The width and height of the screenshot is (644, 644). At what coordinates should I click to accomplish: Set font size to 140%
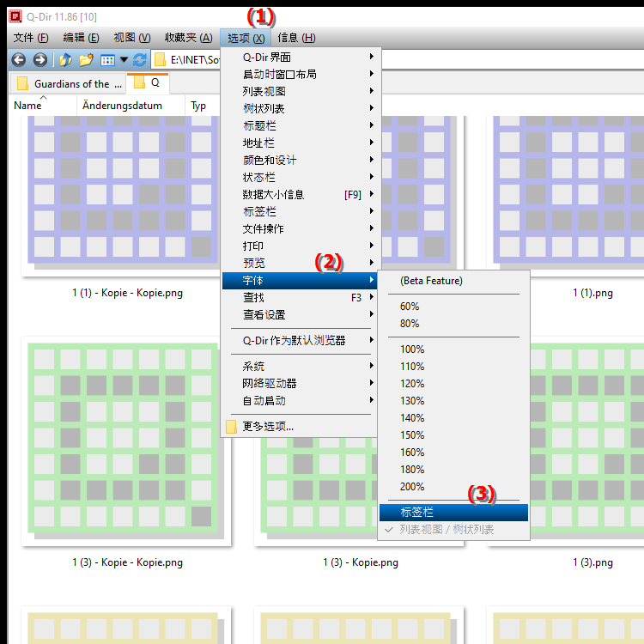[453, 417]
